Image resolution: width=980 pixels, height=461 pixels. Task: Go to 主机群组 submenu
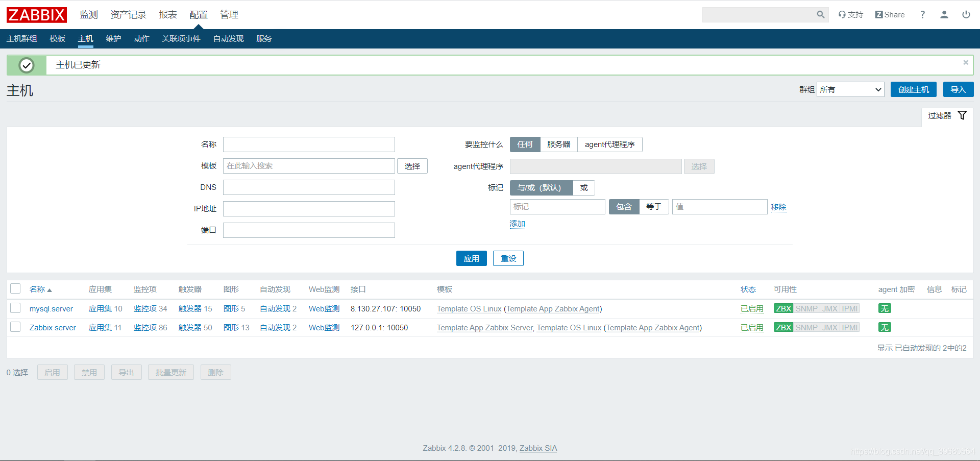point(22,39)
